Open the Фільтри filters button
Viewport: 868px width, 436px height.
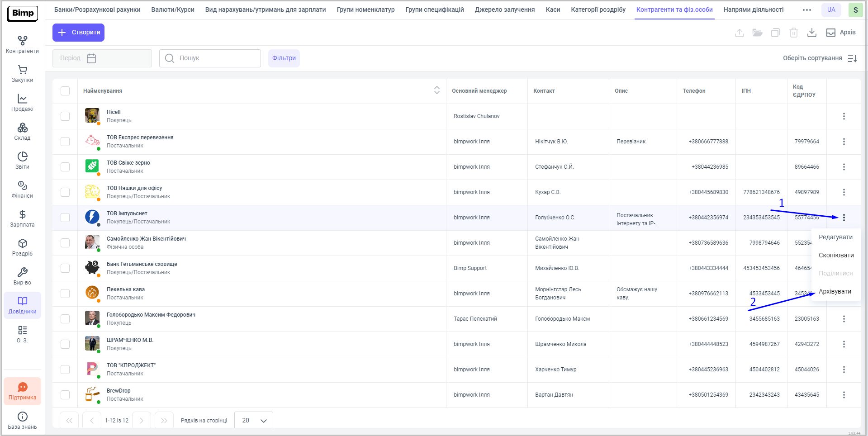click(x=284, y=58)
